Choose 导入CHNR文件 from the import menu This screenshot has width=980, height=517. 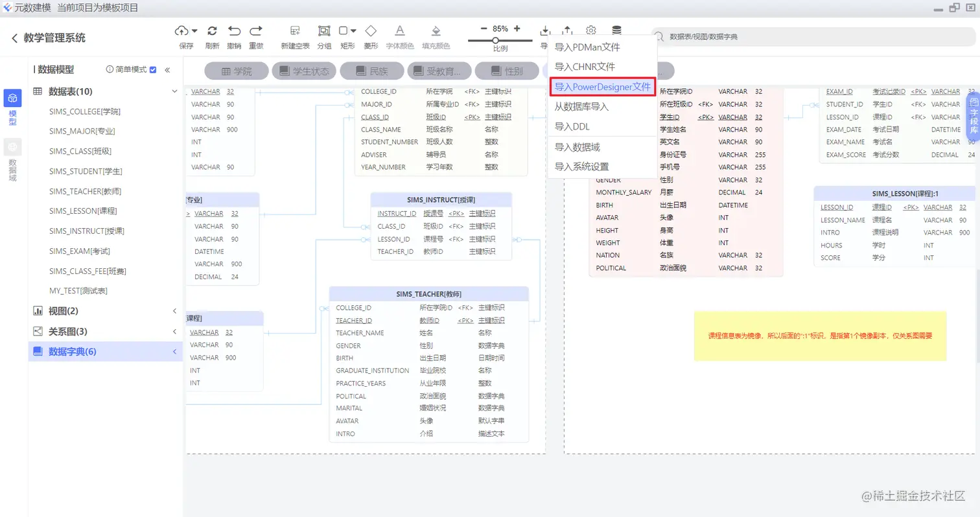point(603,67)
